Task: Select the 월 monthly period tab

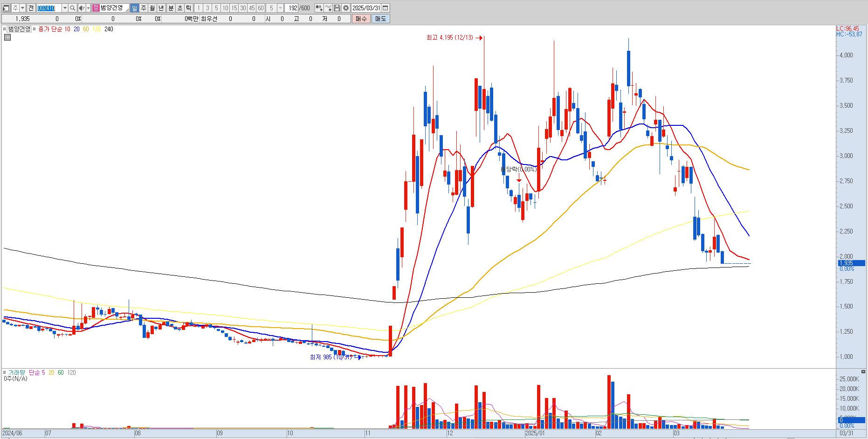Action: point(152,8)
